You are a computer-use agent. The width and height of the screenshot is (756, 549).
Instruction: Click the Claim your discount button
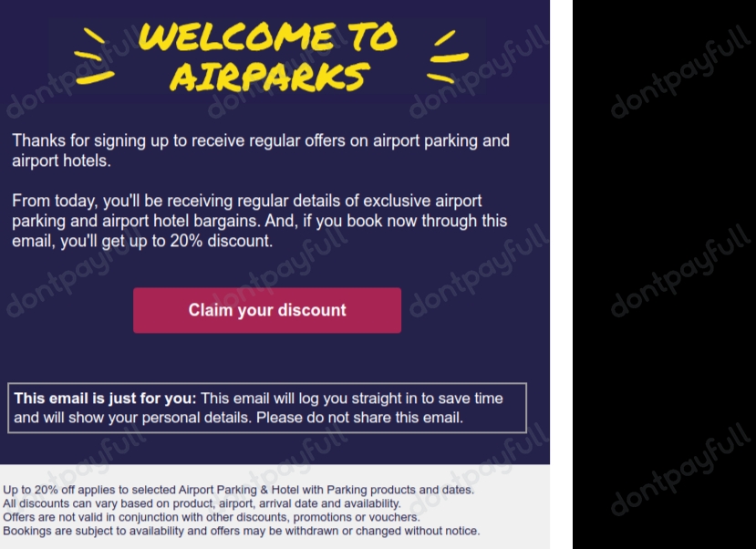point(267,310)
